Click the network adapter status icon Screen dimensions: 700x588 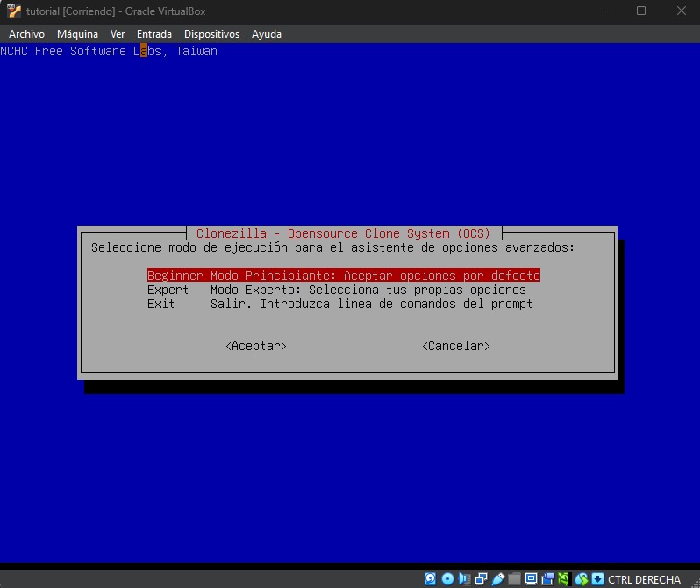[482, 579]
